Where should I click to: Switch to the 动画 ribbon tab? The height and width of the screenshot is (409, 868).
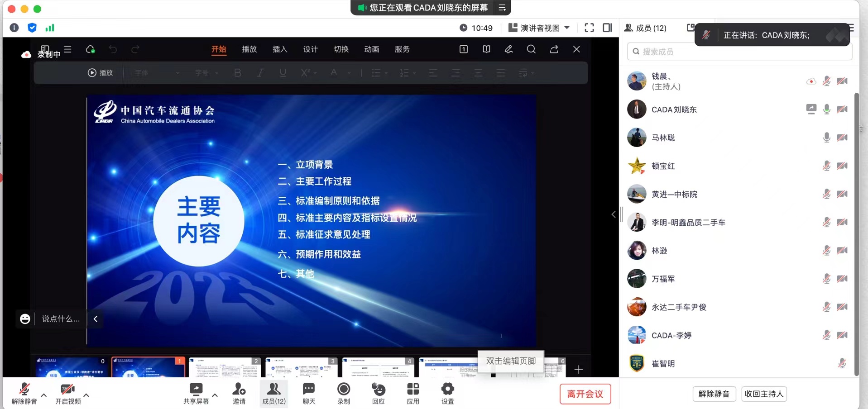click(x=371, y=50)
